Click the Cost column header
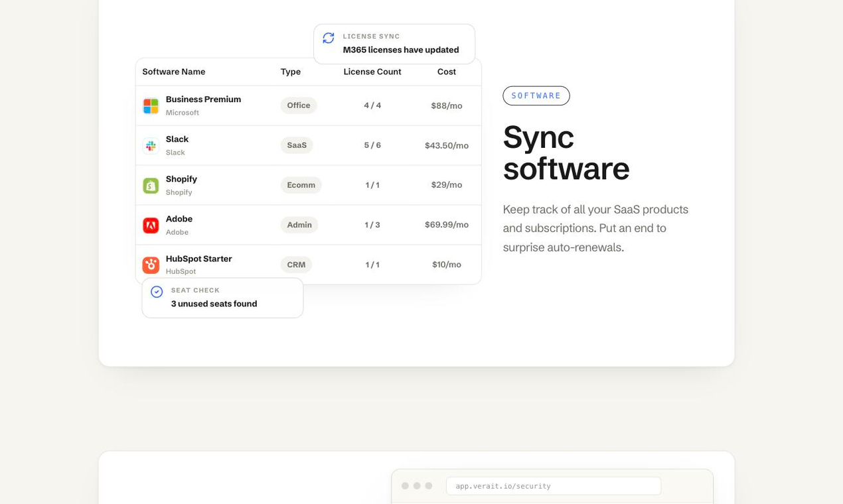 [447, 72]
